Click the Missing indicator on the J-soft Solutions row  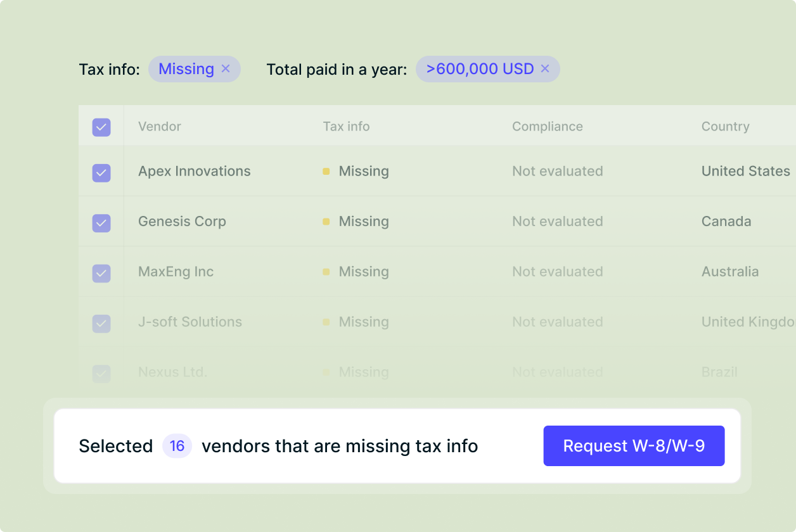tap(327, 322)
